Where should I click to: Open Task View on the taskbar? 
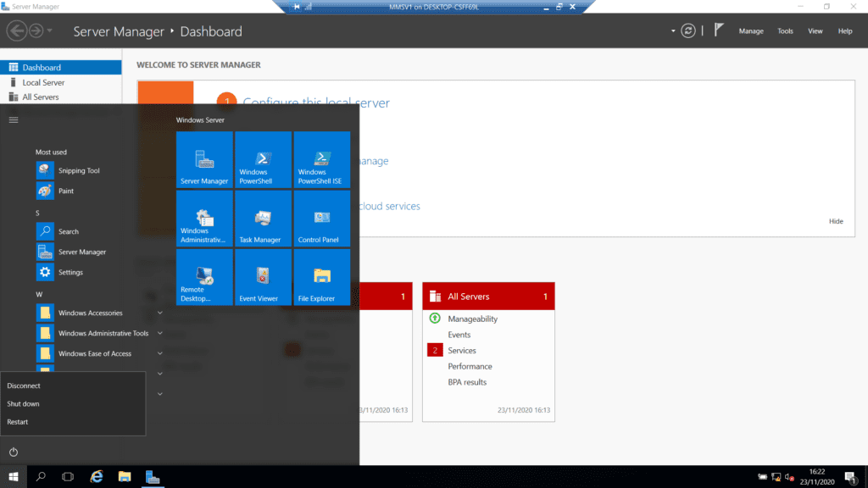pyautogui.click(x=68, y=476)
